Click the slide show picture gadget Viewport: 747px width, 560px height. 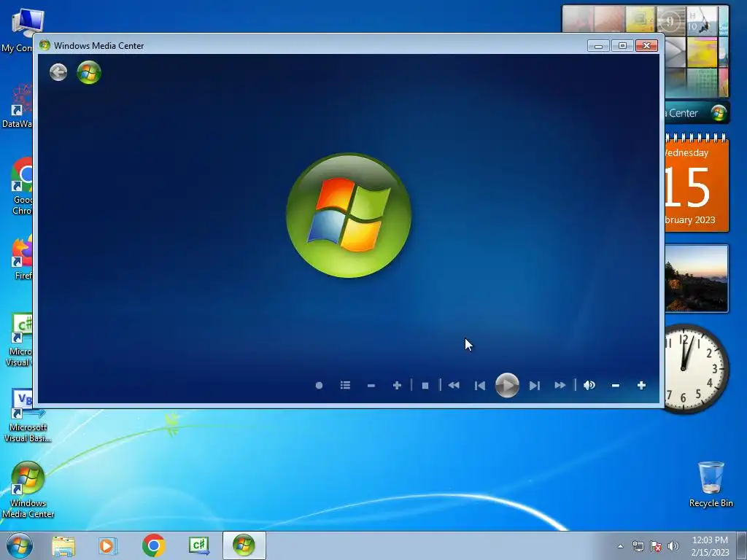click(697, 279)
